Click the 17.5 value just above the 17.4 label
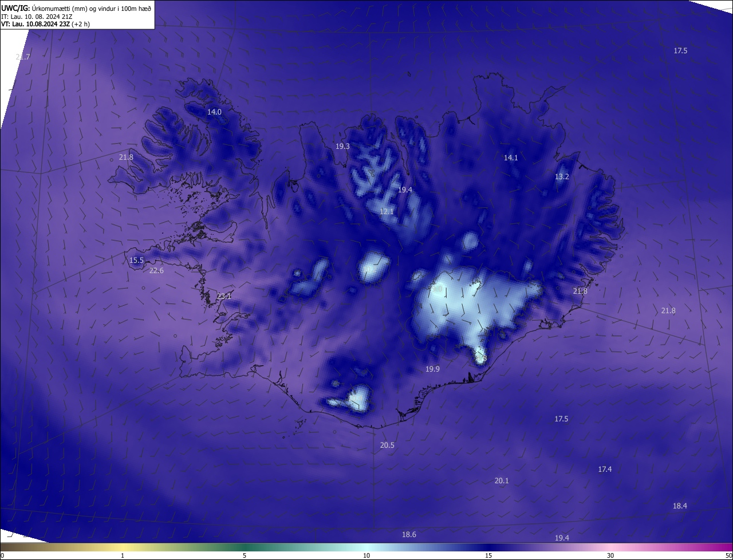Image resolution: width=733 pixels, height=560 pixels. pyautogui.click(x=561, y=419)
